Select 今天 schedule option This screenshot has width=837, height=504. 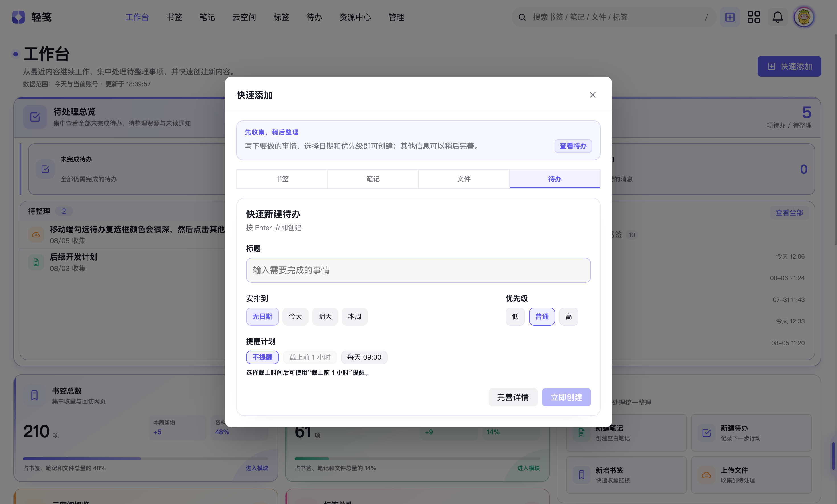pyautogui.click(x=296, y=317)
